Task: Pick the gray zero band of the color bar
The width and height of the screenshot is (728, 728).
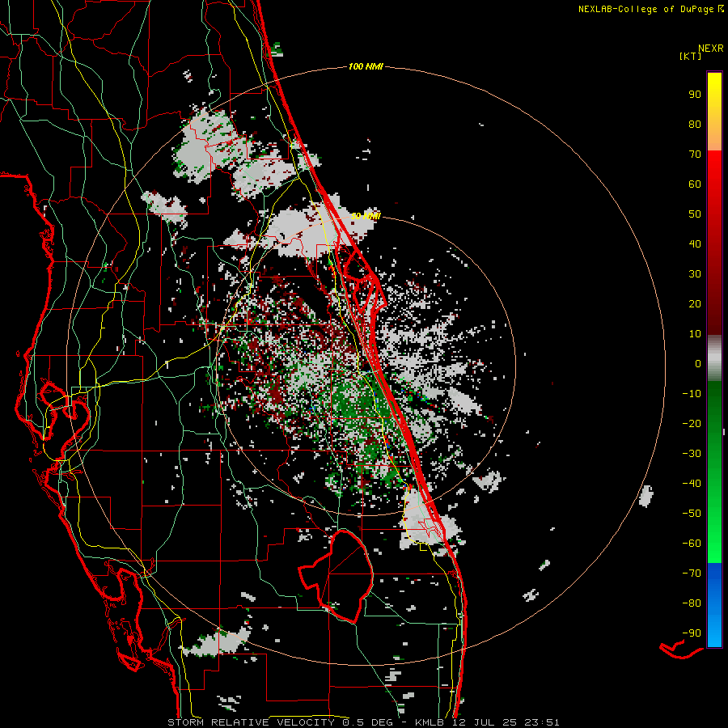Action: pos(714,358)
